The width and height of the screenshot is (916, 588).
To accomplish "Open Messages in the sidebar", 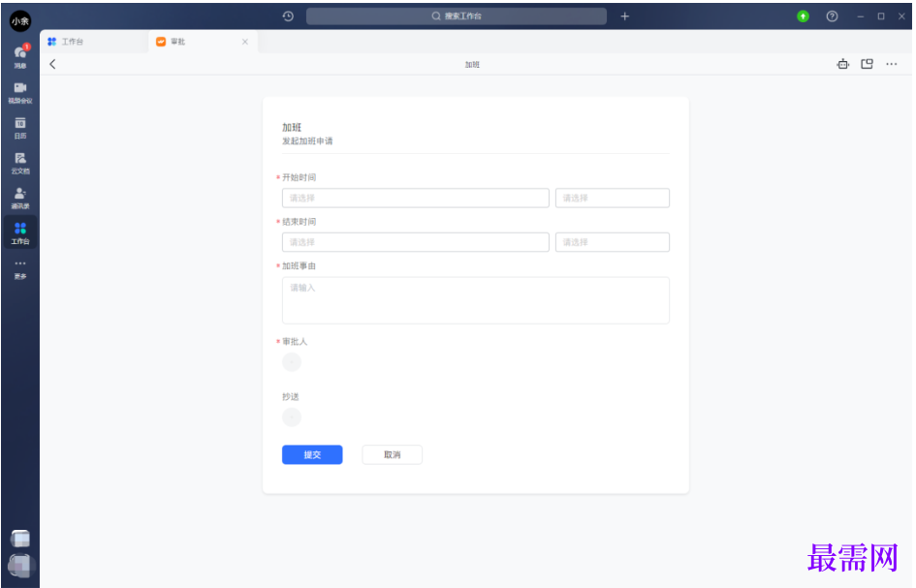I will click(x=20, y=56).
